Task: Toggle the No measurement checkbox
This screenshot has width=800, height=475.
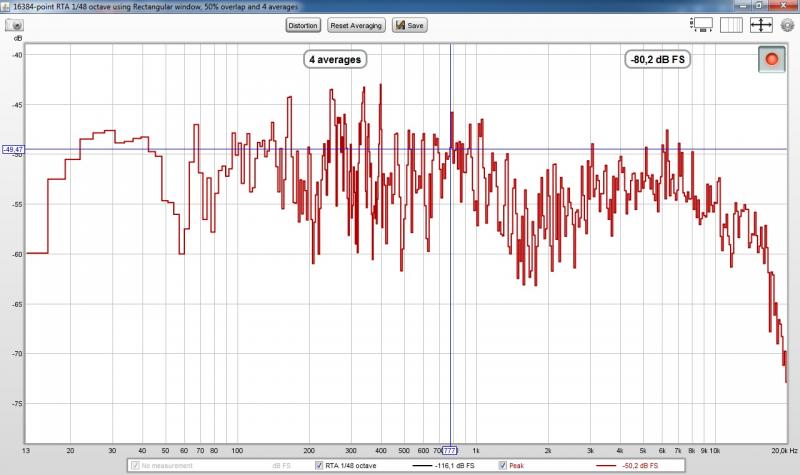Action: tap(135, 466)
